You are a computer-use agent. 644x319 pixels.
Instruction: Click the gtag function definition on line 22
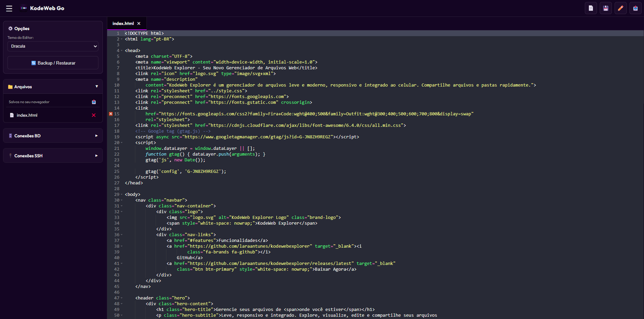pyautogui.click(x=205, y=154)
